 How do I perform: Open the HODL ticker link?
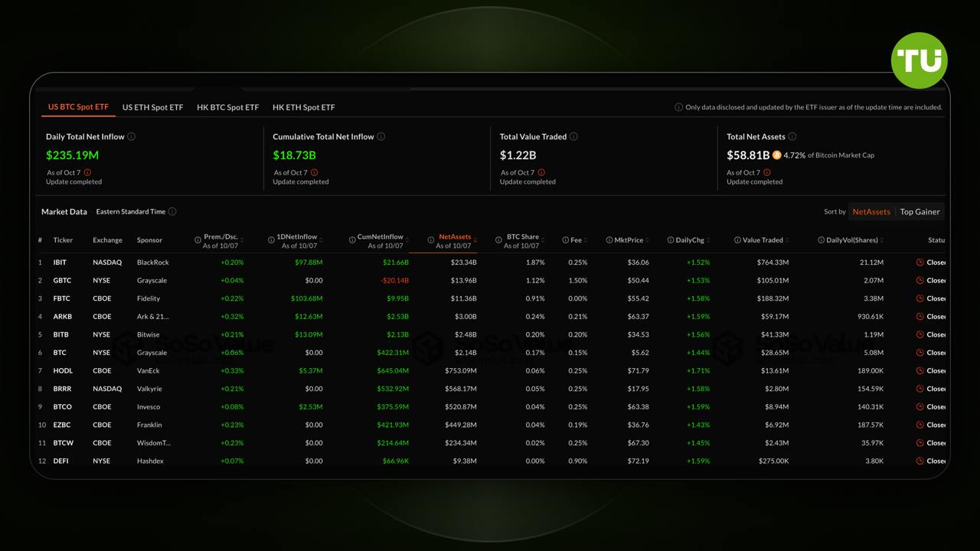(x=63, y=370)
